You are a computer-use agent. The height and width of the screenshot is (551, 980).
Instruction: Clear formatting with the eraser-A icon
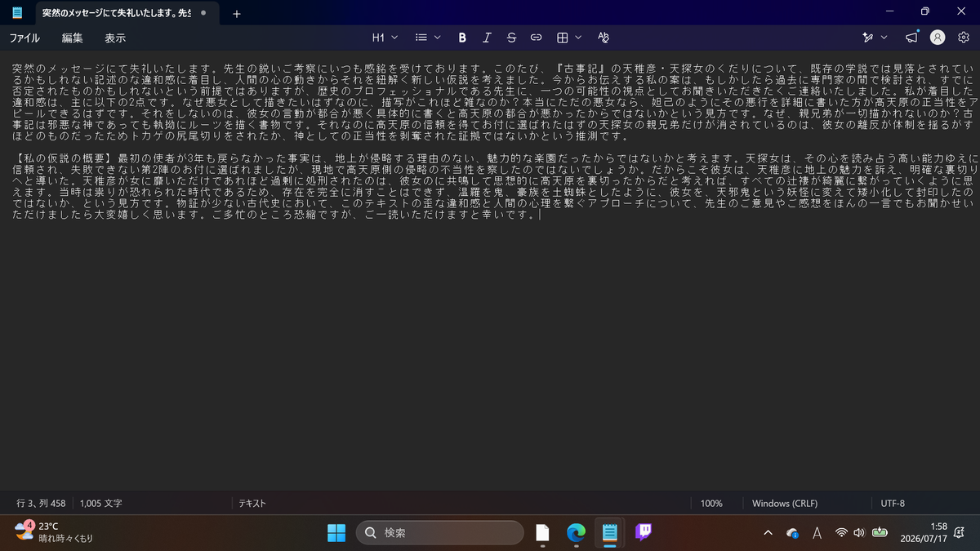(604, 38)
